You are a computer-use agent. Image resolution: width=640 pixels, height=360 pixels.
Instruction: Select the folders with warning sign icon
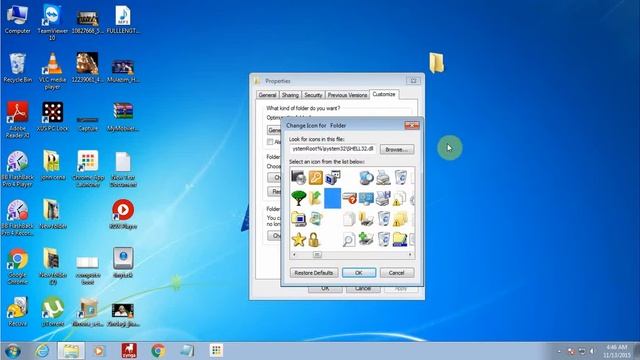point(400,219)
